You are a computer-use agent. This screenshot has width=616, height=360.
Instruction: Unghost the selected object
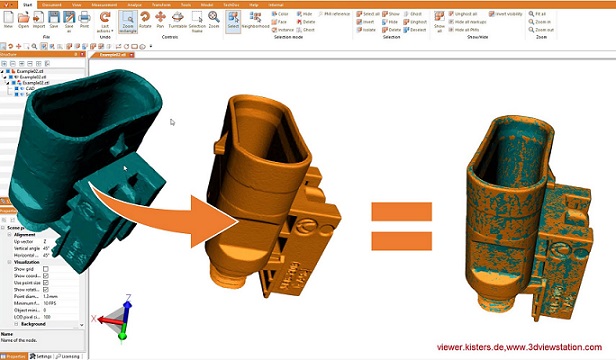point(415,22)
